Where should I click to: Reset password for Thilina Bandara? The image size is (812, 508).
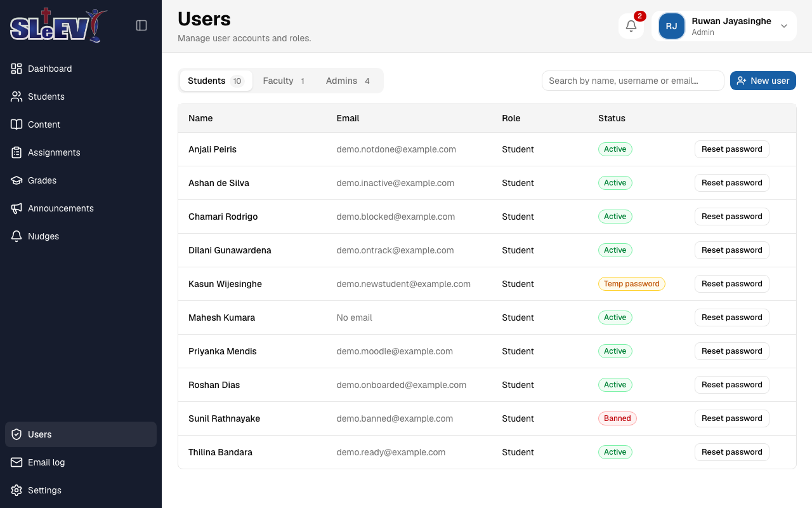click(x=732, y=452)
